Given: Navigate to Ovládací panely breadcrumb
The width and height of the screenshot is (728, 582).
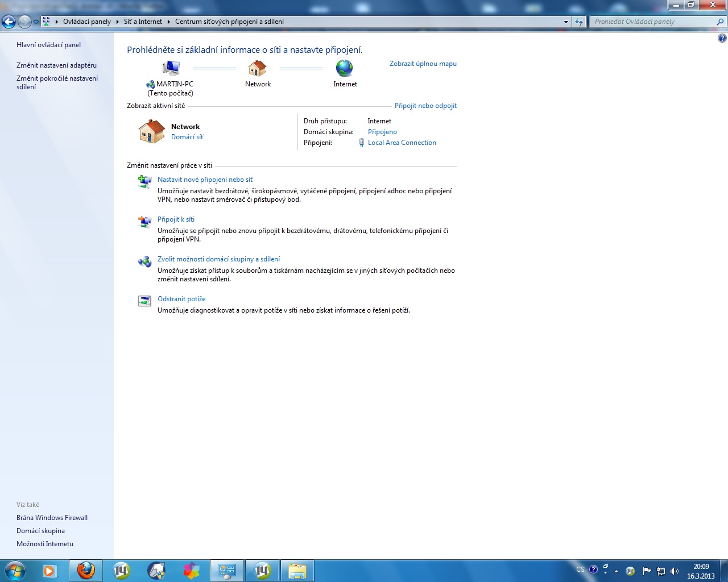Looking at the screenshot, I should [x=87, y=22].
